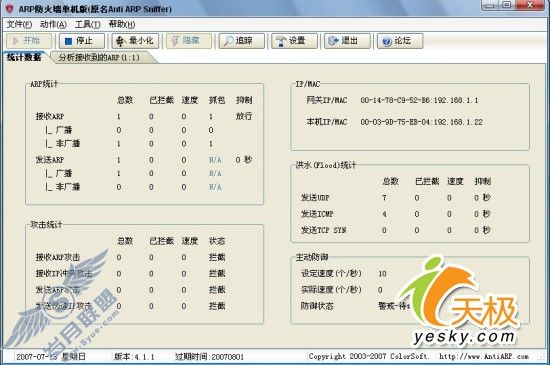
Task: Click the status bar date 2007-07-15 星期日
Action: pos(51,357)
